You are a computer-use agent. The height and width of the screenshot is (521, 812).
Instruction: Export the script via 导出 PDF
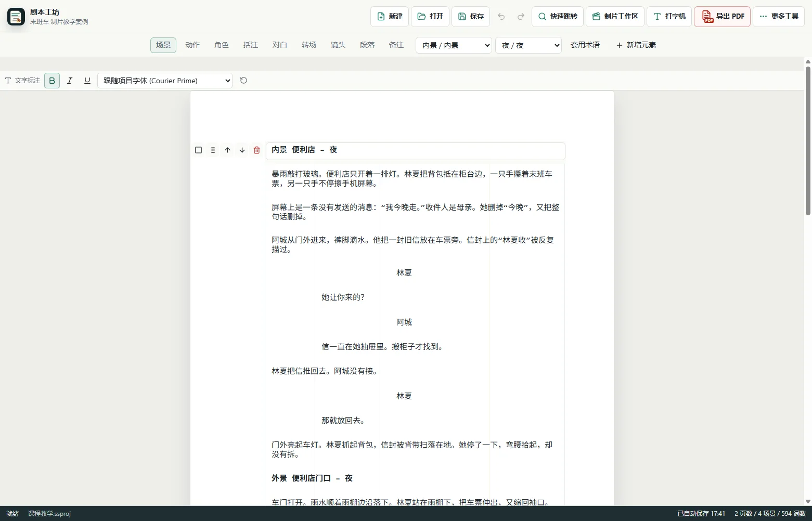[723, 17]
